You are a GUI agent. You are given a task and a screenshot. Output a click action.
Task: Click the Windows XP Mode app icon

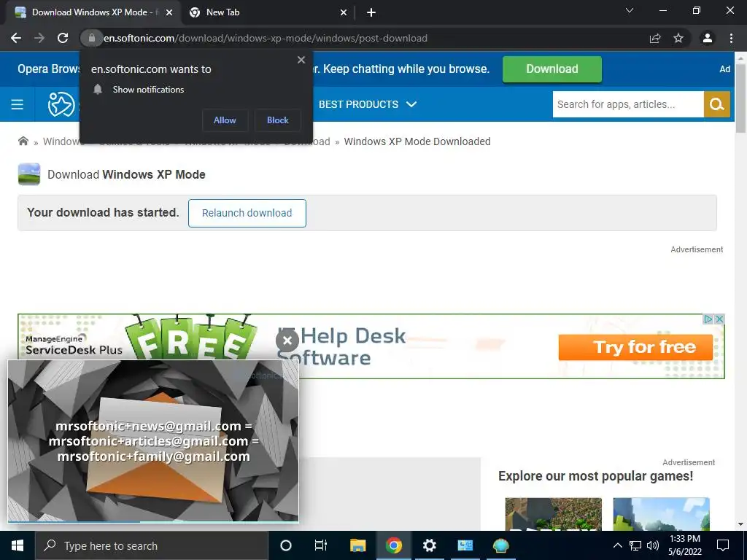tap(29, 174)
